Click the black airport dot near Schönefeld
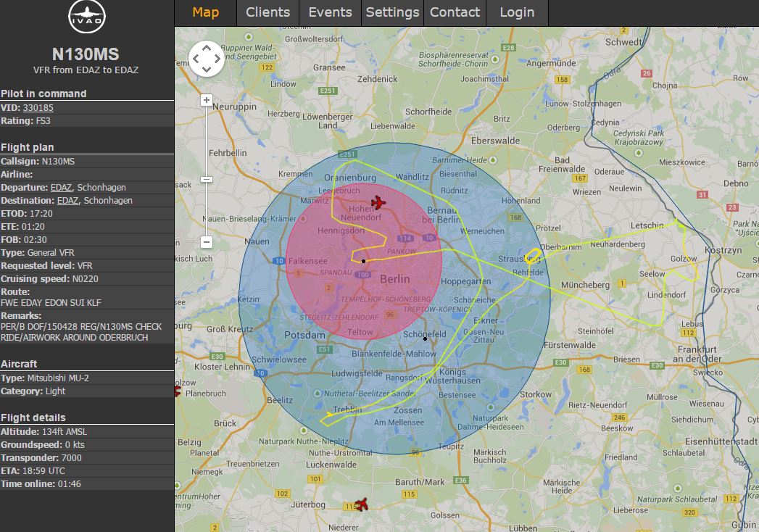The width and height of the screenshot is (759, 532). 425,338
